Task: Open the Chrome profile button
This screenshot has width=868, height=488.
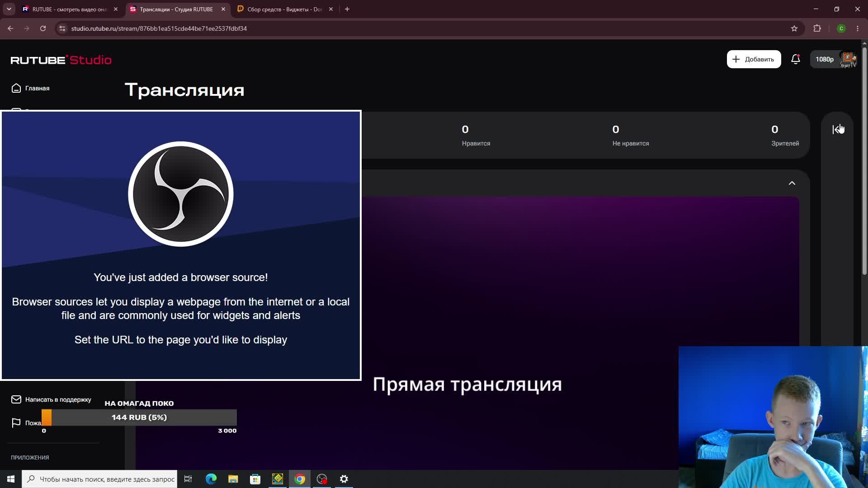Action: click(841, 28)
